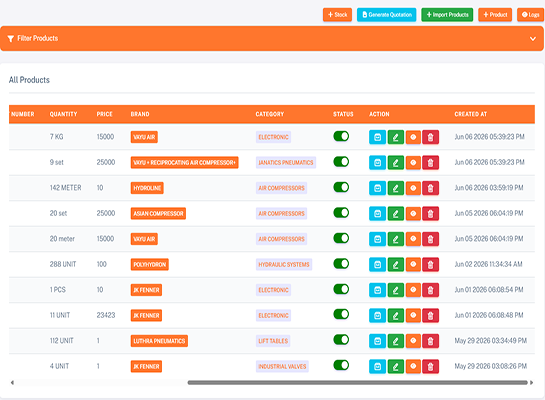Toggle status of 112 UNIT product

point(341,340)
